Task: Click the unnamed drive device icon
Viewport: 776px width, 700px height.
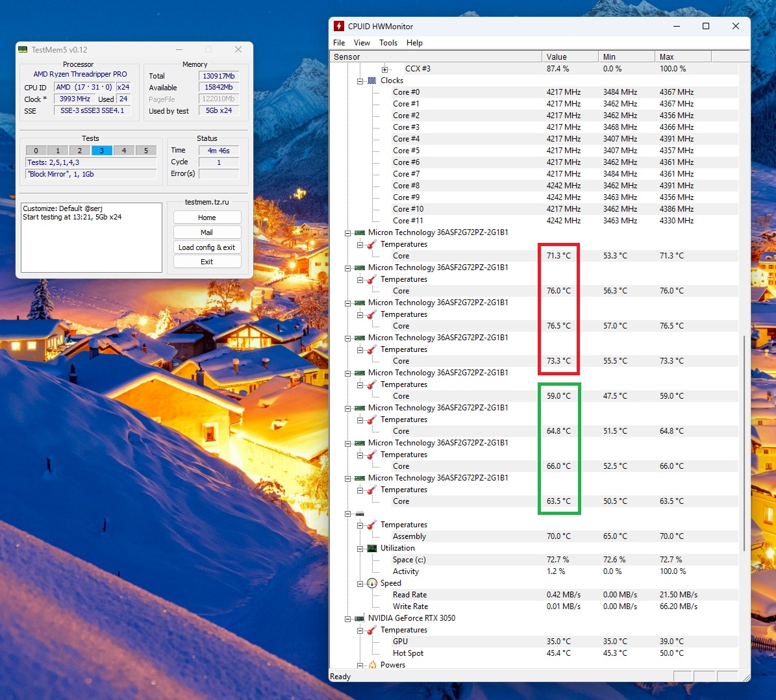Action: [360, 514]
